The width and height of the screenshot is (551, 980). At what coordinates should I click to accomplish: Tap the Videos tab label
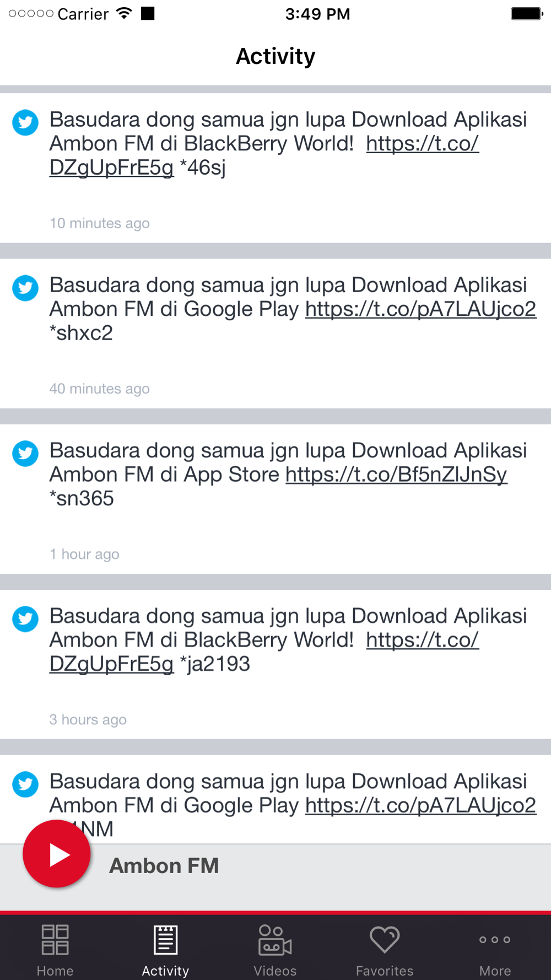pos(275,971)
